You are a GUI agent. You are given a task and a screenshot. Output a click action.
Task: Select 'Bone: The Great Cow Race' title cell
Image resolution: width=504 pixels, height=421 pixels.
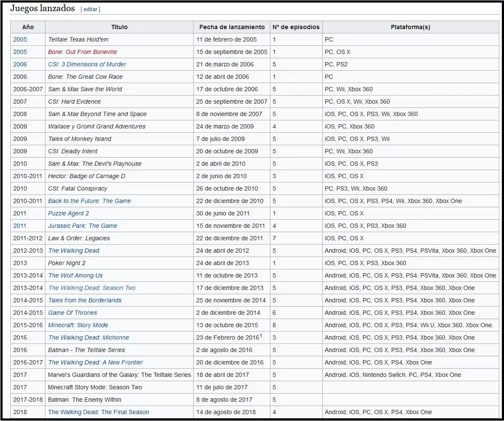pos(119,77)
